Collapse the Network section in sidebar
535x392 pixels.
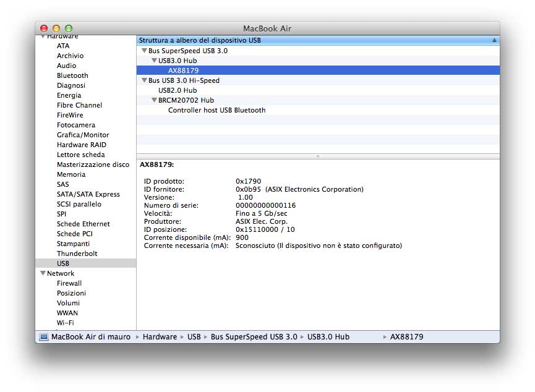[43, 273]
